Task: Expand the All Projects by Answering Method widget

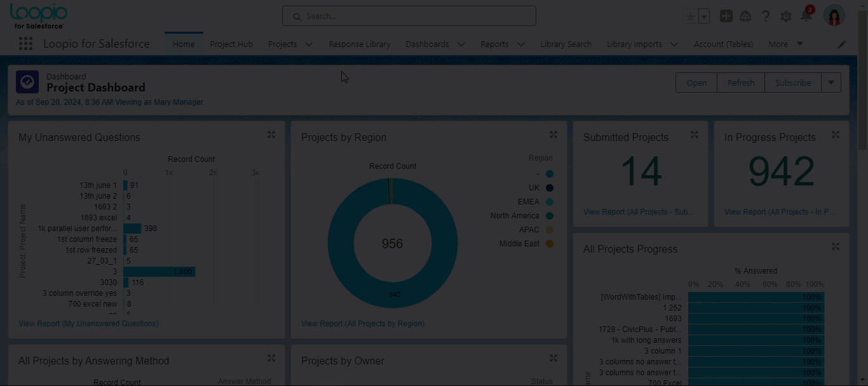Action: point(271,358)
